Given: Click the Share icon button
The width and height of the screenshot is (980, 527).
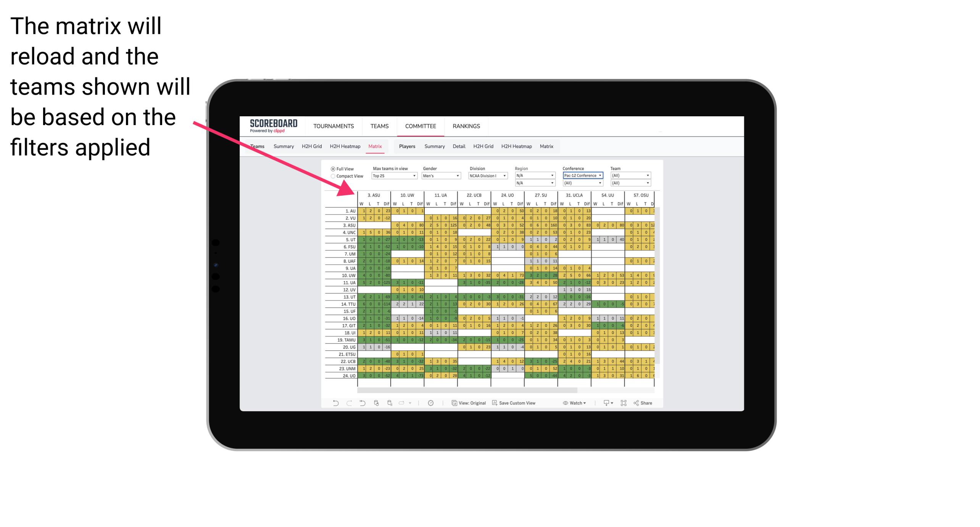Looking at the screenshot, I should point(646,404).
